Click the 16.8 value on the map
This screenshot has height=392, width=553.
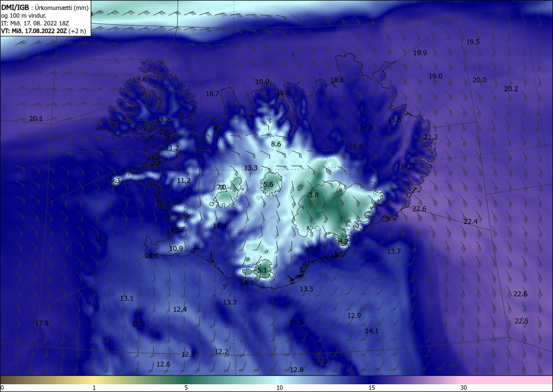356,147
